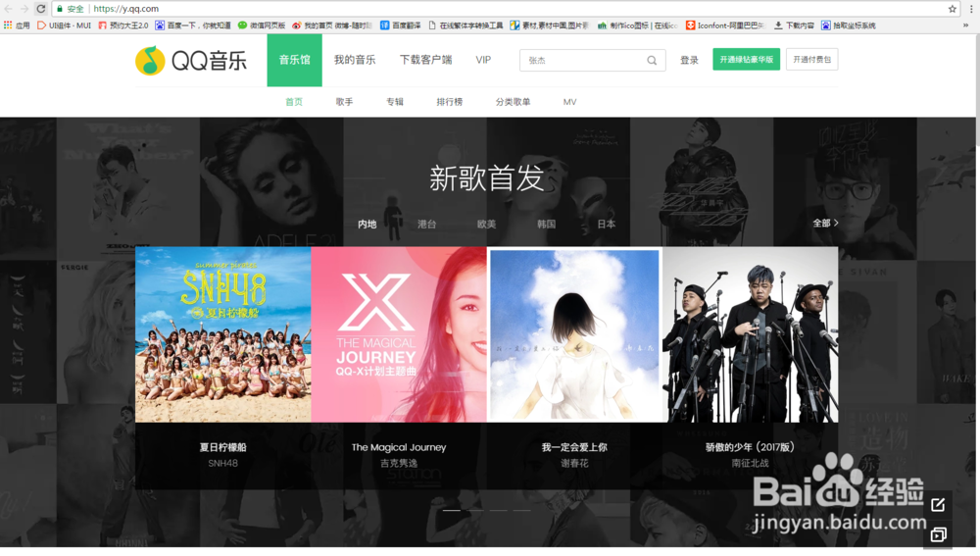Open the 拾取坐标系统 bookmark
The image size is (980, 556).
point(848,25)
